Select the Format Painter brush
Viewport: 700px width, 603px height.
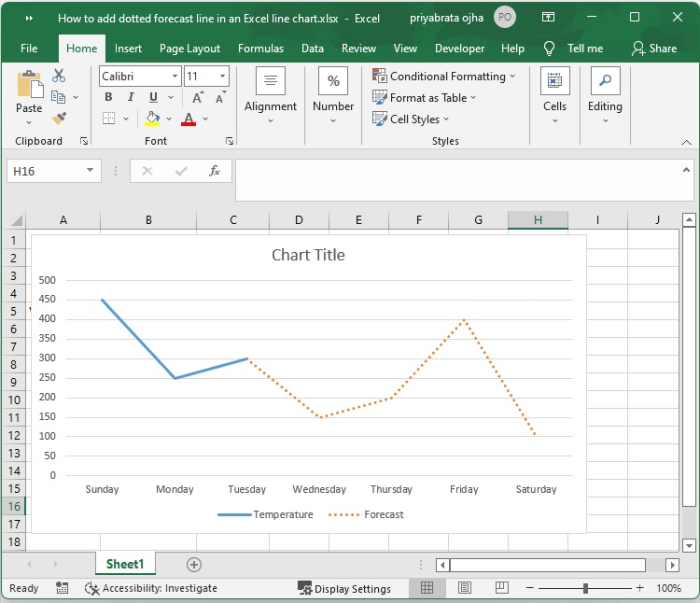click(x=59, y=119)
